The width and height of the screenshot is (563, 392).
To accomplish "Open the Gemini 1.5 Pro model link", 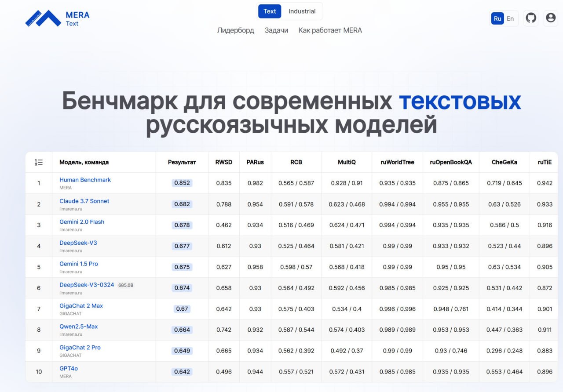I will 79,264.
